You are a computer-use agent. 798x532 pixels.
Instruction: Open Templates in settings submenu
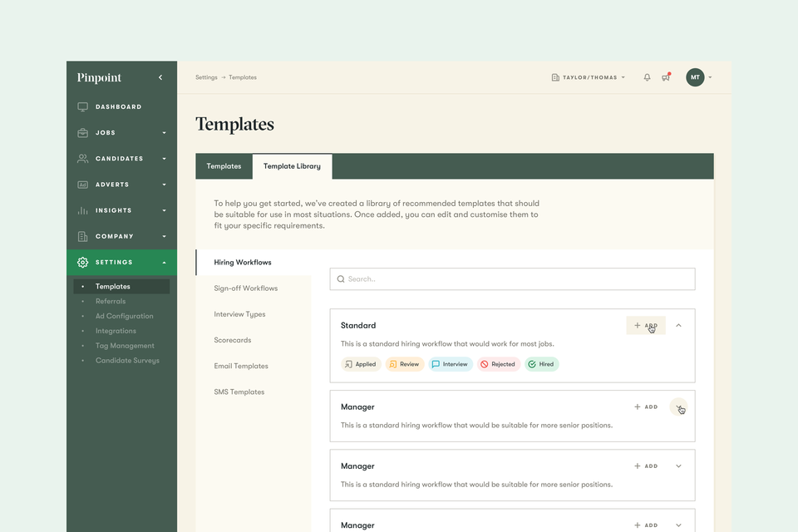(121, 286)
